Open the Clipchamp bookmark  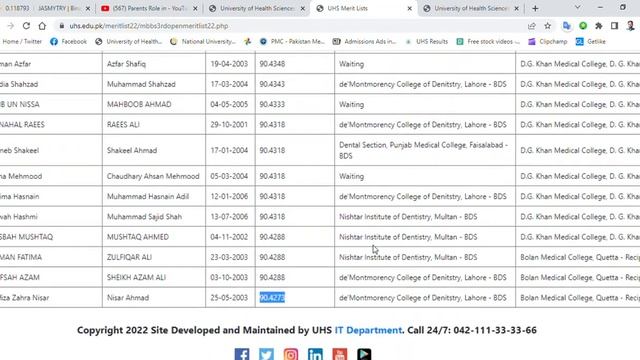pos(548,41)
